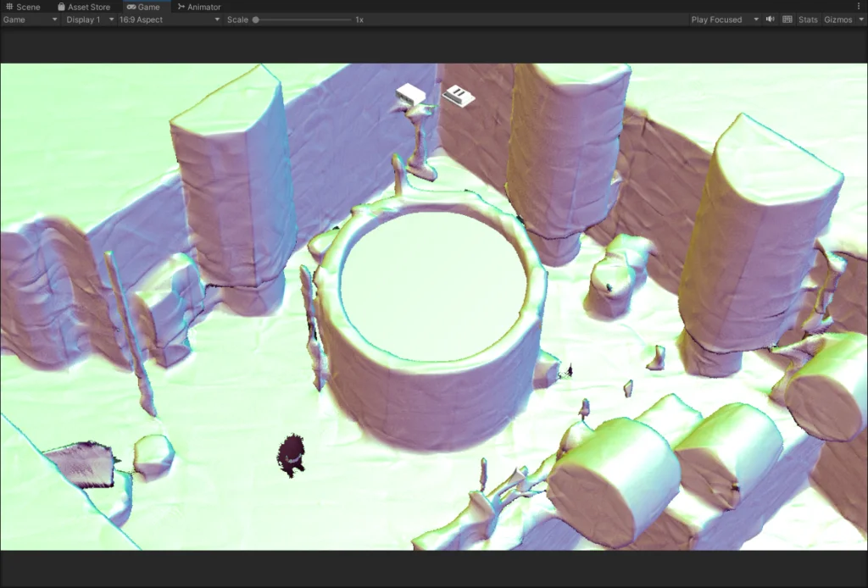The width and height of the screenshot is (868, 588).
Task: Mute audio with the speaker icon
Action: tap(770, 19)
